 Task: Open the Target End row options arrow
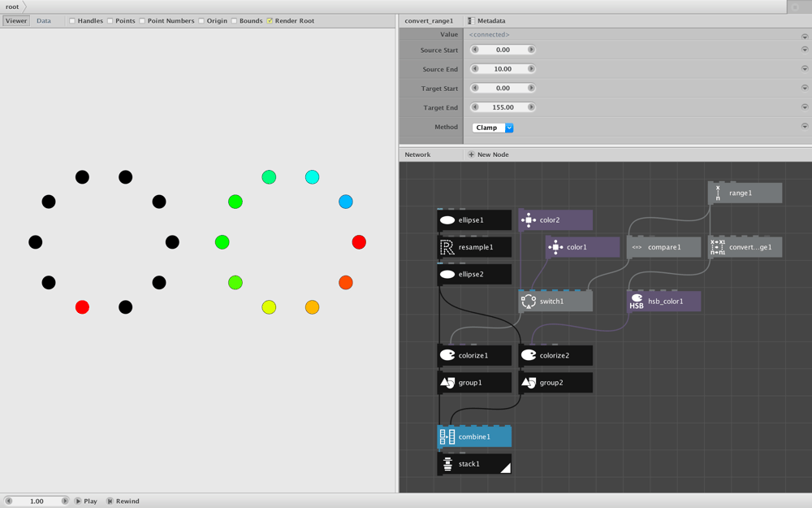805,107
